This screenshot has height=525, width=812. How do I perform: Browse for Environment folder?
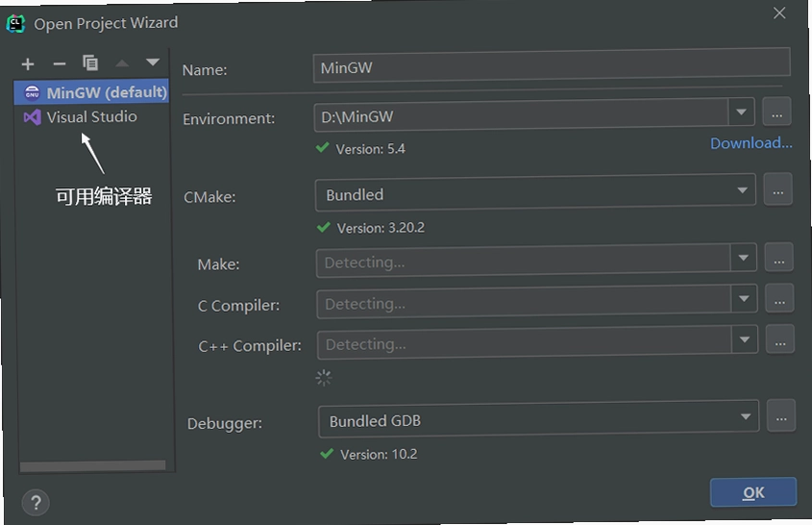[776, 112]
